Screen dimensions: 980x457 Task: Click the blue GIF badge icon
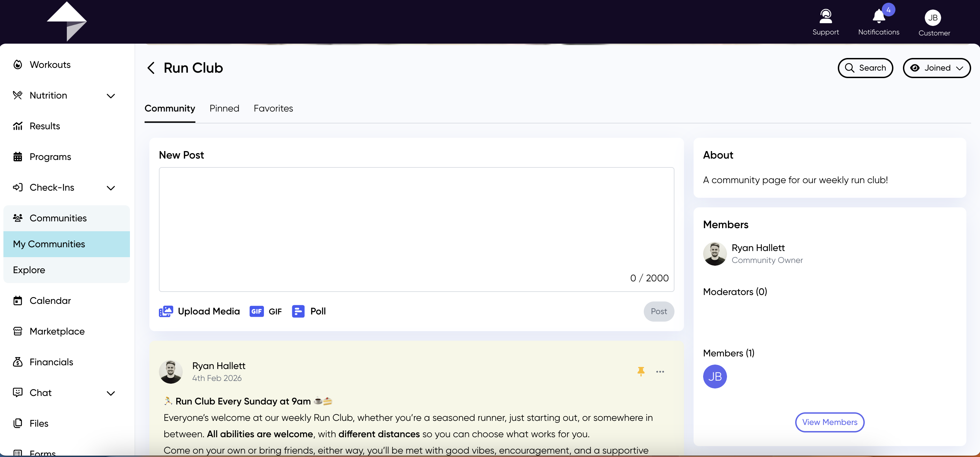coord(256,311)
